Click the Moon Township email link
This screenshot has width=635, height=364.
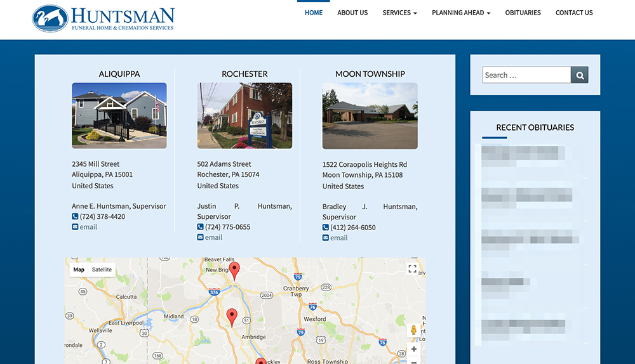(x=338, y=238)
